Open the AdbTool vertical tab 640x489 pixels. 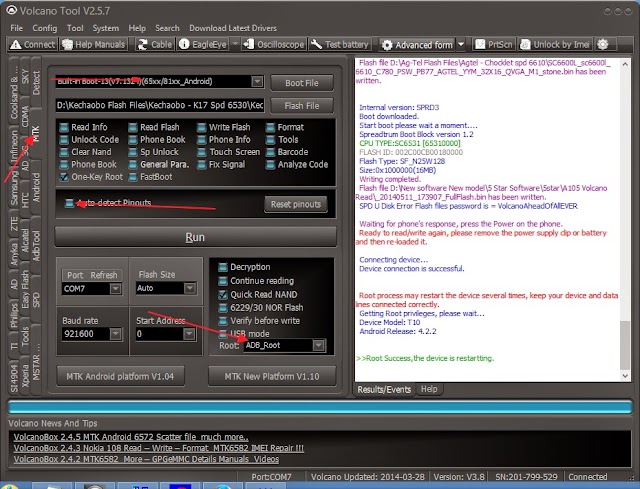point(36,245)
